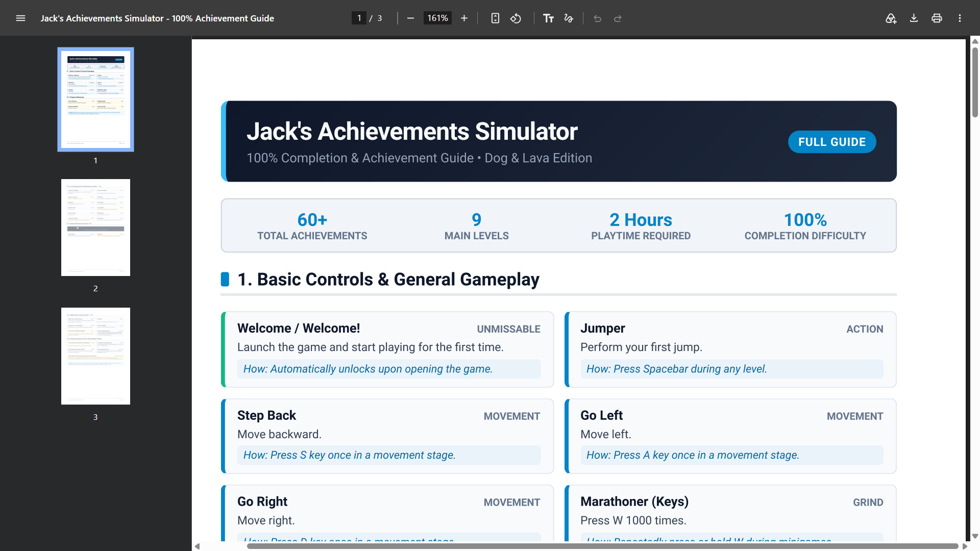Jump to the page 2 thumbnail

point(95,228)
